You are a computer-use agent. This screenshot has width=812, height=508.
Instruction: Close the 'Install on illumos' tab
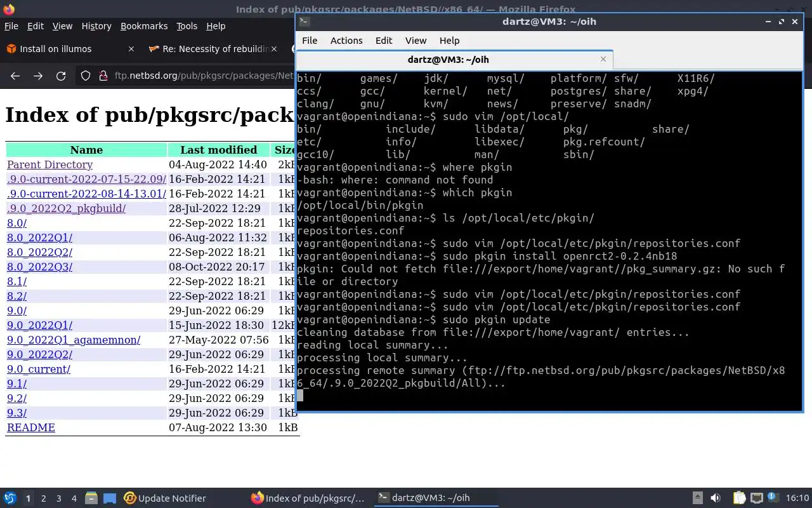point(131,49)
